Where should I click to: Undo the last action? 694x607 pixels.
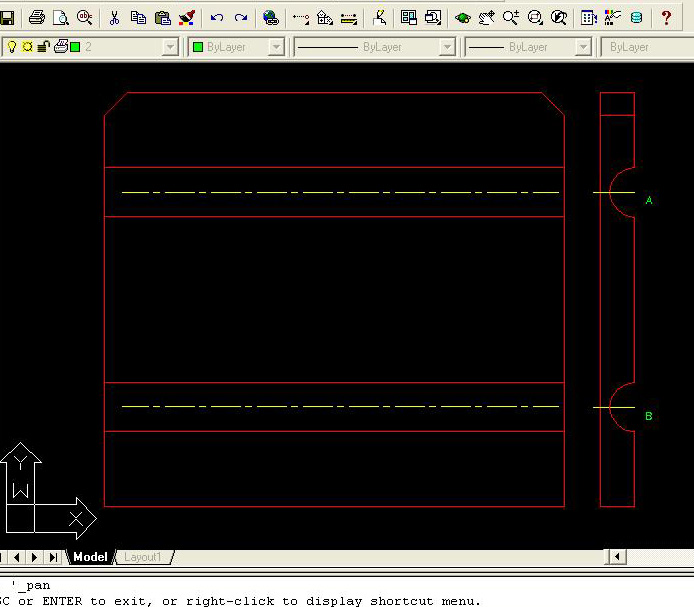click(x=217, y=18)
